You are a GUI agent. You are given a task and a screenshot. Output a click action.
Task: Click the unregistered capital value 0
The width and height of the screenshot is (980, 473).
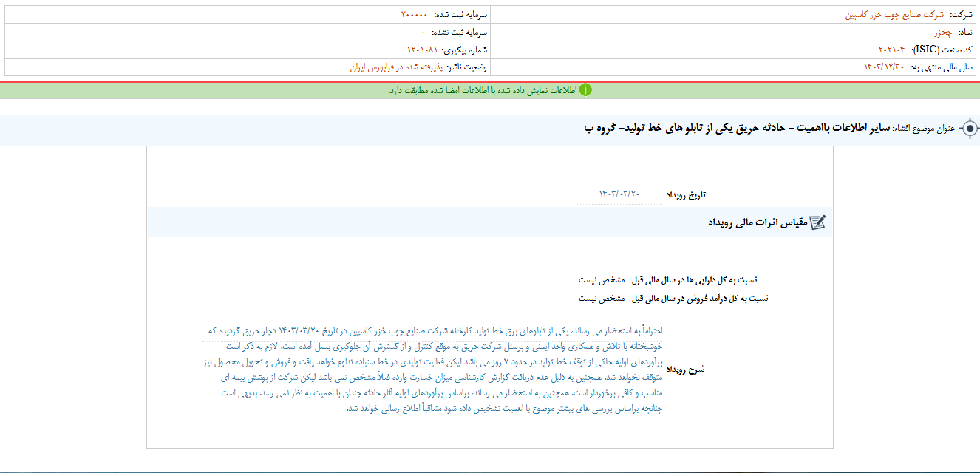[x=423, y=33]
